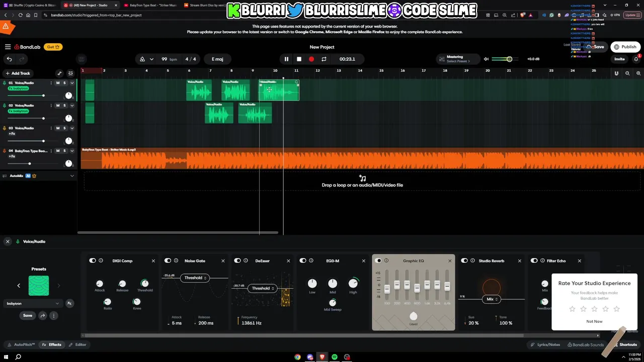Bypass the DIGI Comp effect

click(93, 261)
